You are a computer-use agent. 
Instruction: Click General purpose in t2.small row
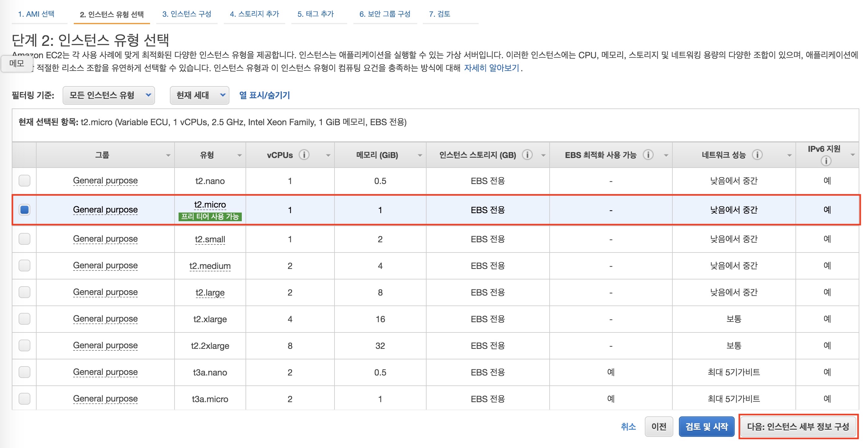pyautogui.click(x=105, y=239)
